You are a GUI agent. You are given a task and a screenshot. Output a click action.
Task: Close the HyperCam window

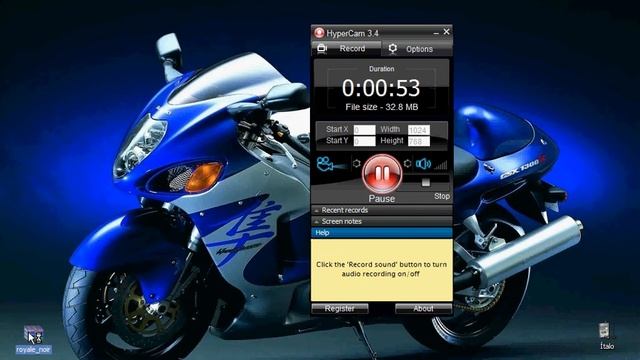(x=447, y=31)
